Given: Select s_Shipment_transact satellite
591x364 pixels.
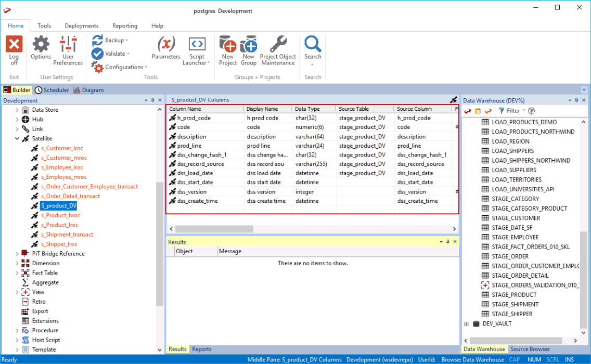Looking at the screenshot, I should 66,235.
